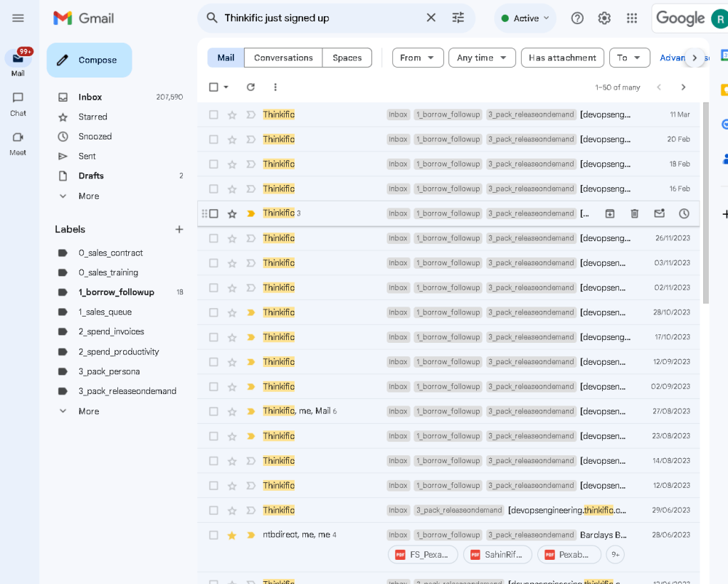
Task: Select the Thinkific email dated 26/11/2023
Action: pyautogui.click(x=213, y=238)
